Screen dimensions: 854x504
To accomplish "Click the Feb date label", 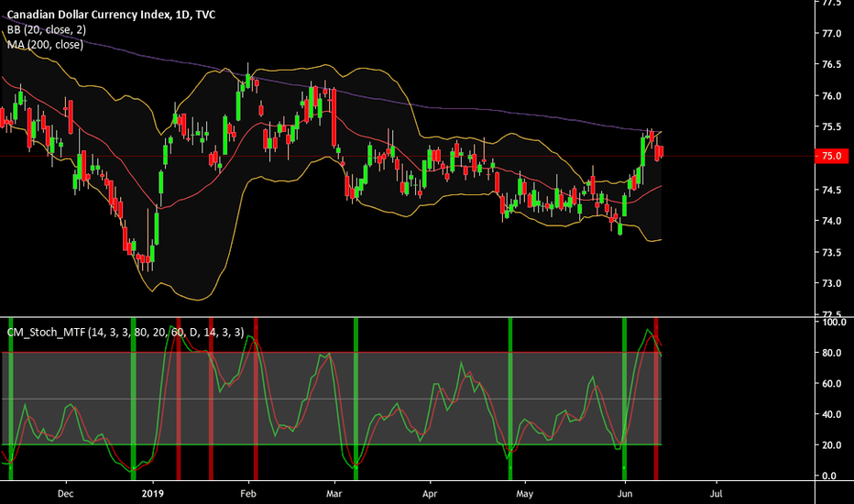I will pyautogui.click(x=248, y=494).
